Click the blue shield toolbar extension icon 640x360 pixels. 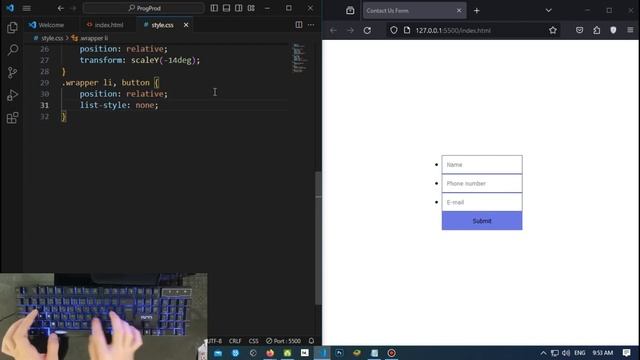click(x=613, y=30)
